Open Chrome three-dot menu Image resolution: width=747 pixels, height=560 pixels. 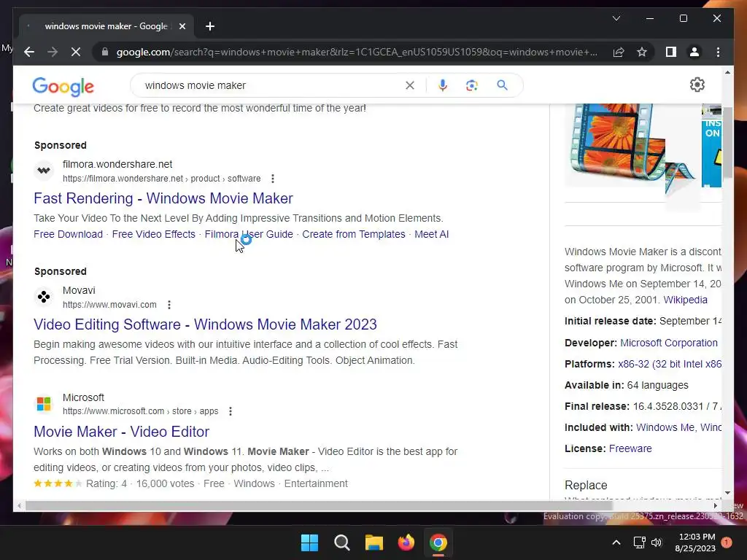pos(718,52)
